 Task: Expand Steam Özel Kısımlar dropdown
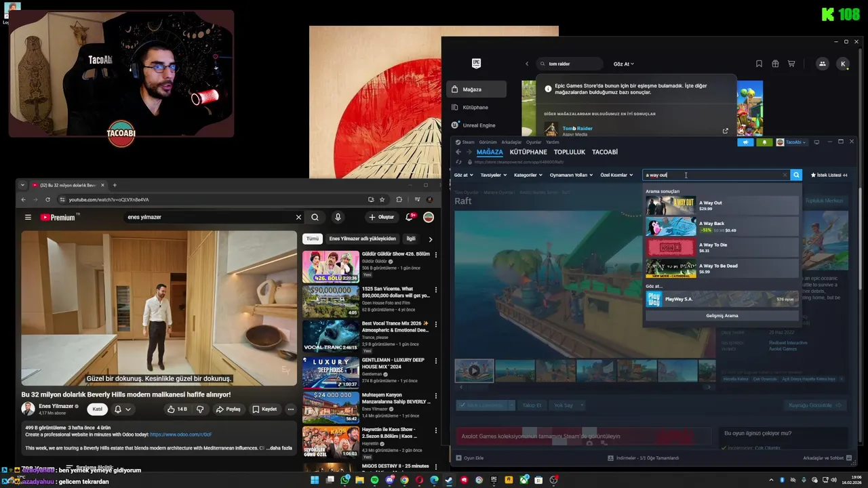coord(616,175)
